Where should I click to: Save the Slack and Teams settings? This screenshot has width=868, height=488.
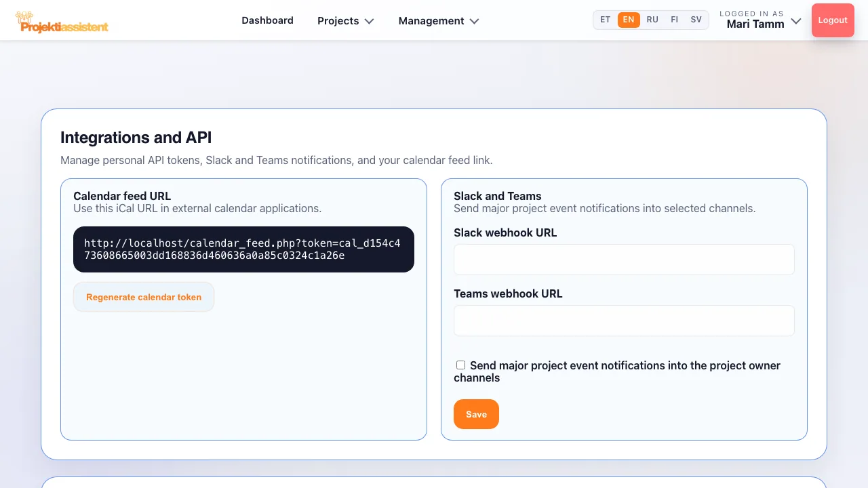476,414
